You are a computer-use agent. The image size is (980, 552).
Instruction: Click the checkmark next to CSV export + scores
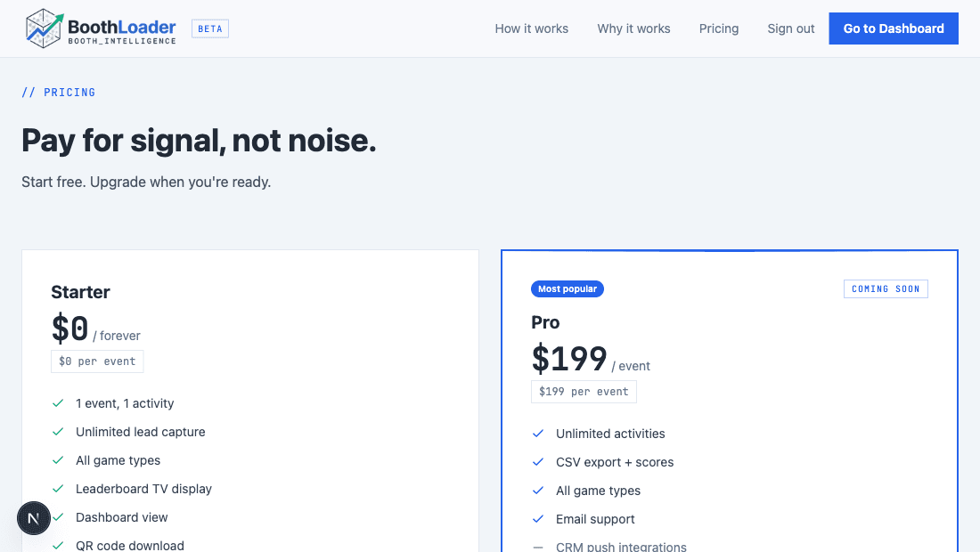538,462
